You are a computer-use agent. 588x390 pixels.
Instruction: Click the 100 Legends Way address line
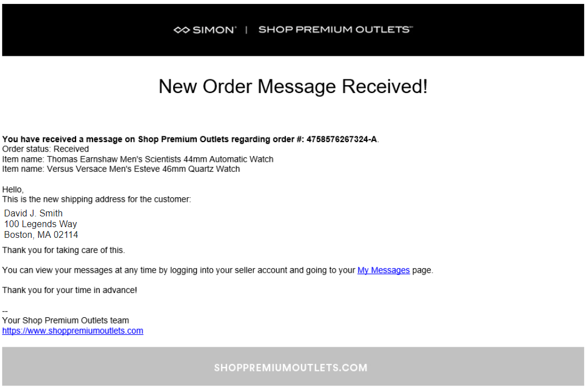pos(41,224)
